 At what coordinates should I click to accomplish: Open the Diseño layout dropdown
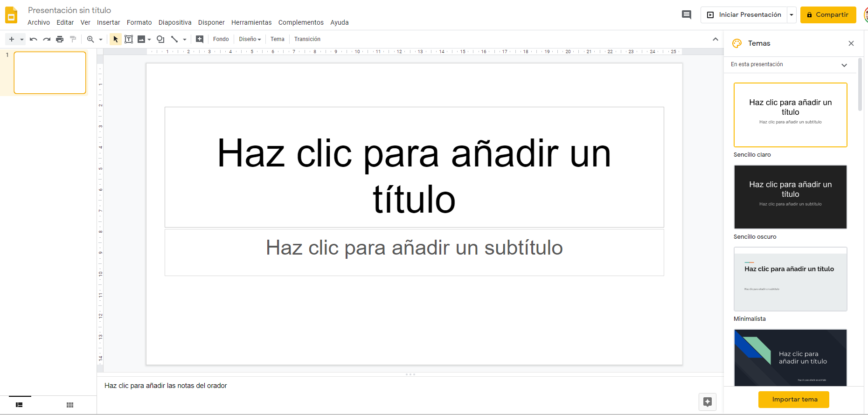tap(250, 39)
